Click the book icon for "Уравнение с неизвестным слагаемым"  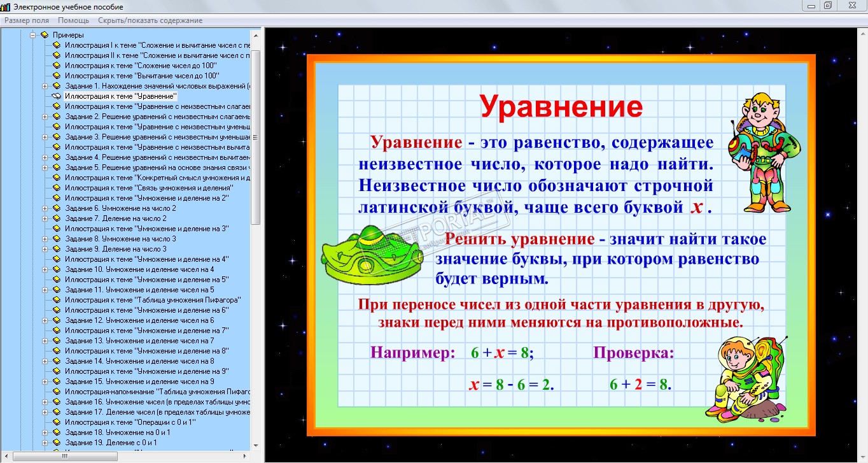(x=56, y=106)
